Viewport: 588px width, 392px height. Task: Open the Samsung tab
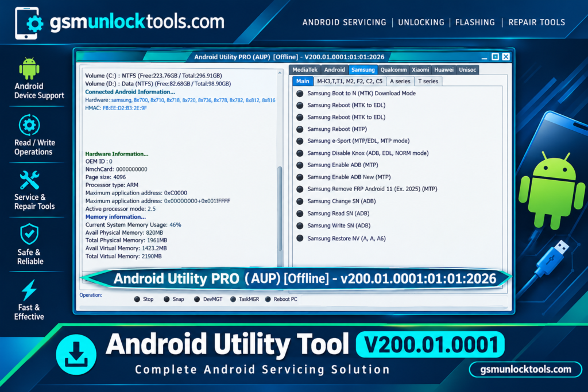pos(363,69)
